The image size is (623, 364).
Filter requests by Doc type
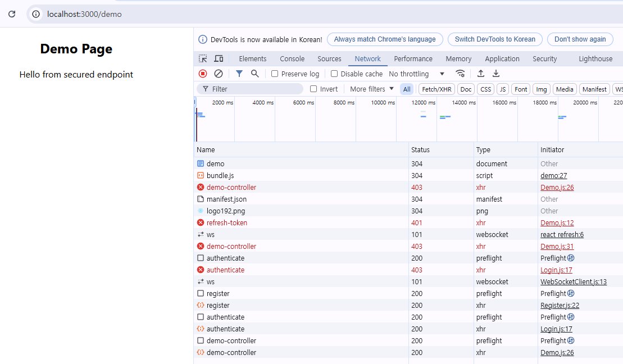(466, 89)
